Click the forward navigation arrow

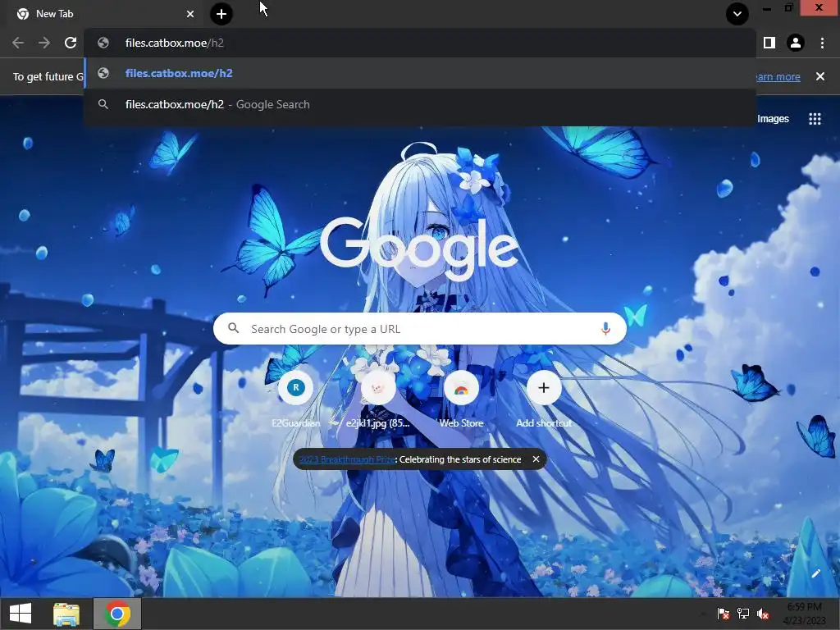44,43
